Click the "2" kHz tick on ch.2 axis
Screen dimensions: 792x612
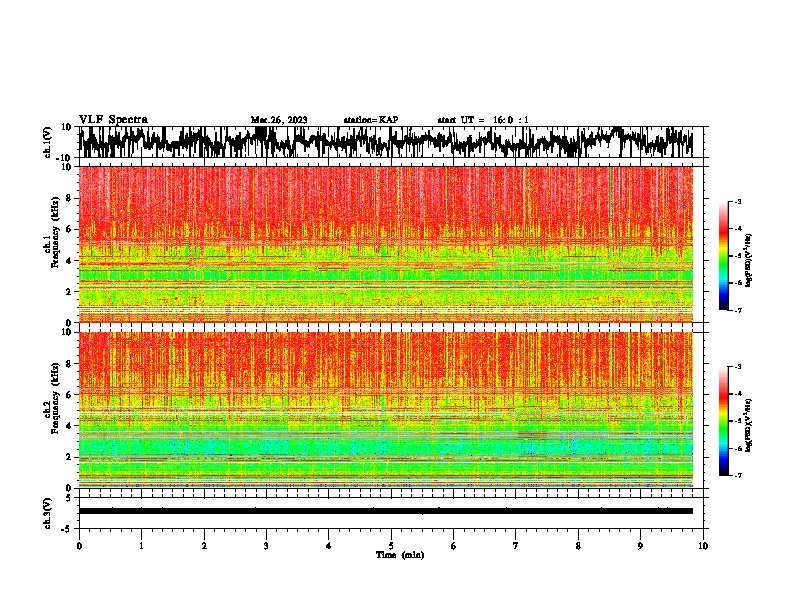point(69,457)
